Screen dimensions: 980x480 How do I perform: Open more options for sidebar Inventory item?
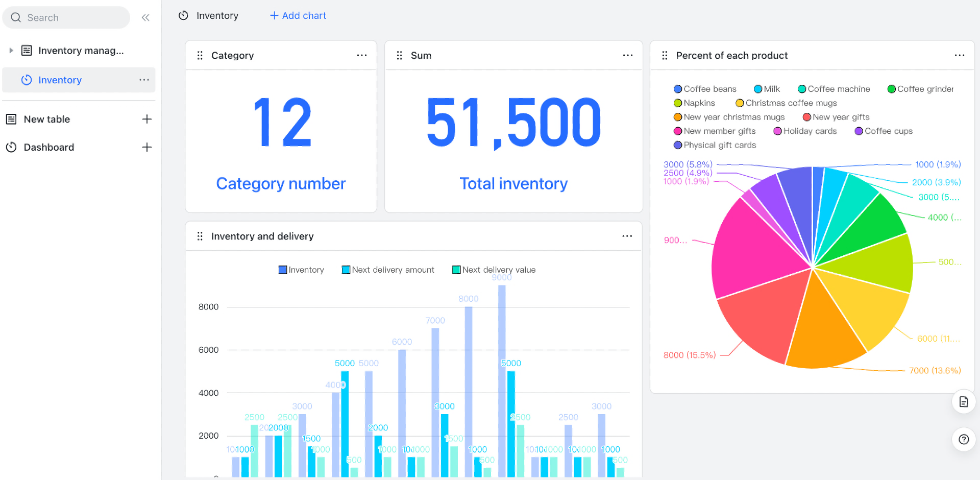(x=144, y=80)
